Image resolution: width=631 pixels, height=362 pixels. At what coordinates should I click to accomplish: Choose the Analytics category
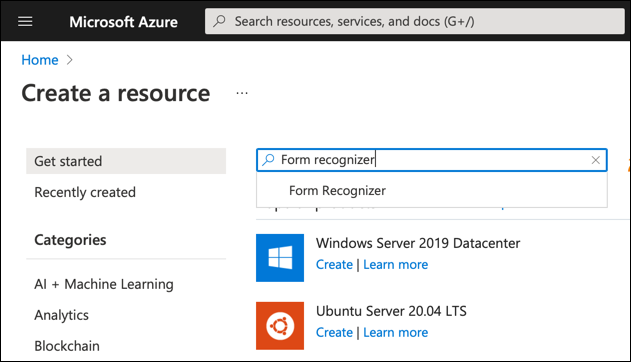62,315
